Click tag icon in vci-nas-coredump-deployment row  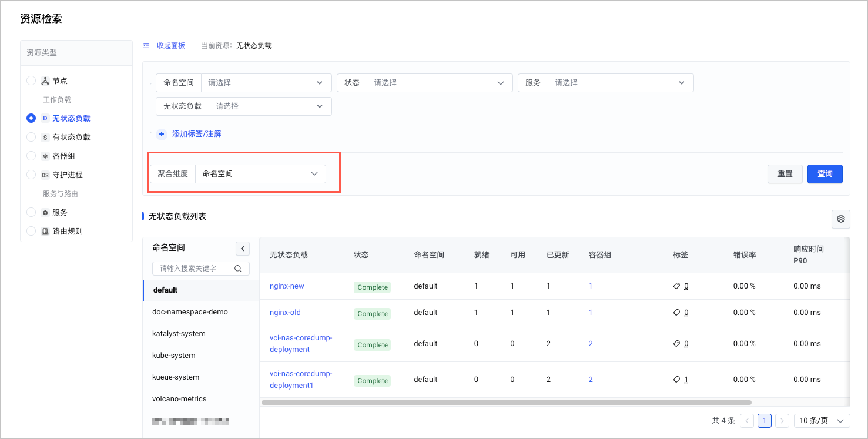click(676, 344)
